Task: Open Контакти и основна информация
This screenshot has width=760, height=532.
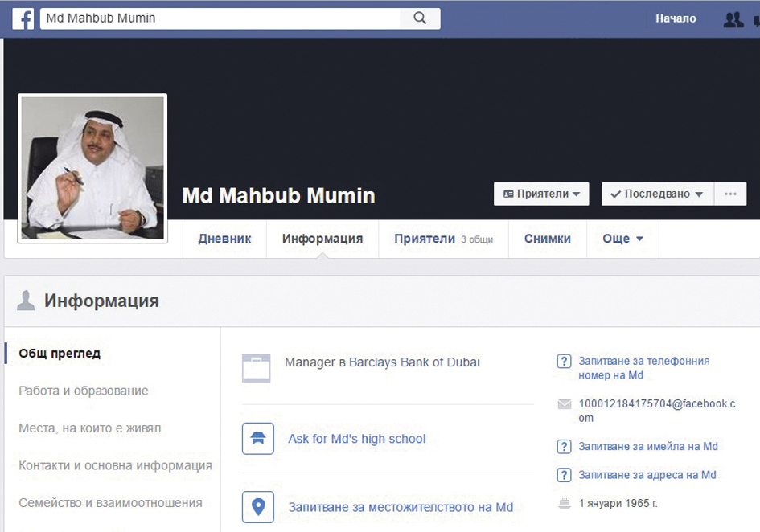Action: pos(115,465)
